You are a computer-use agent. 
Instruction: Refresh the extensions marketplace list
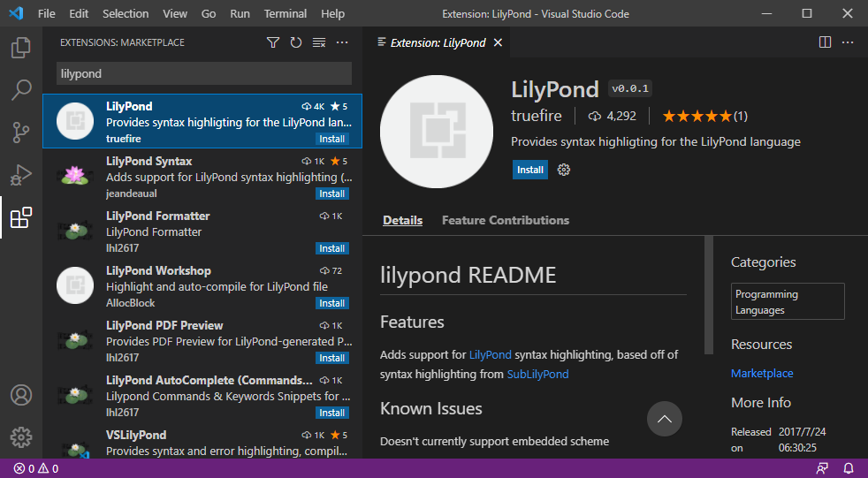[296, 42]
